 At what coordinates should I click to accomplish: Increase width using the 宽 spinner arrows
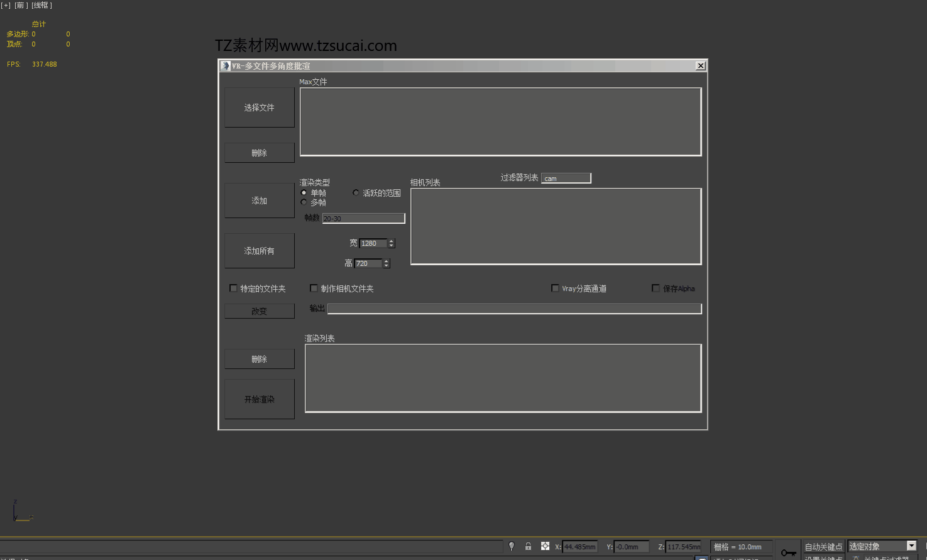pyautogui.click(x=392, y=241)
